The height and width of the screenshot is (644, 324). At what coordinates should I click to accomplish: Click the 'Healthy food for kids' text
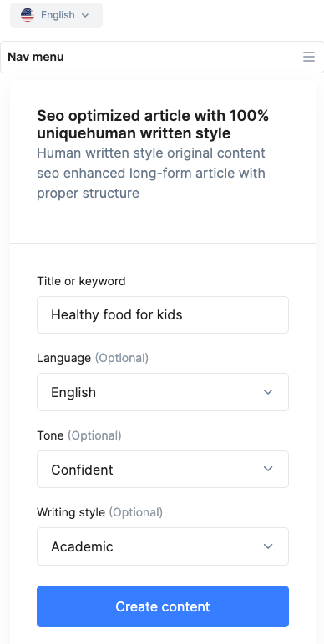click(117, 315)
